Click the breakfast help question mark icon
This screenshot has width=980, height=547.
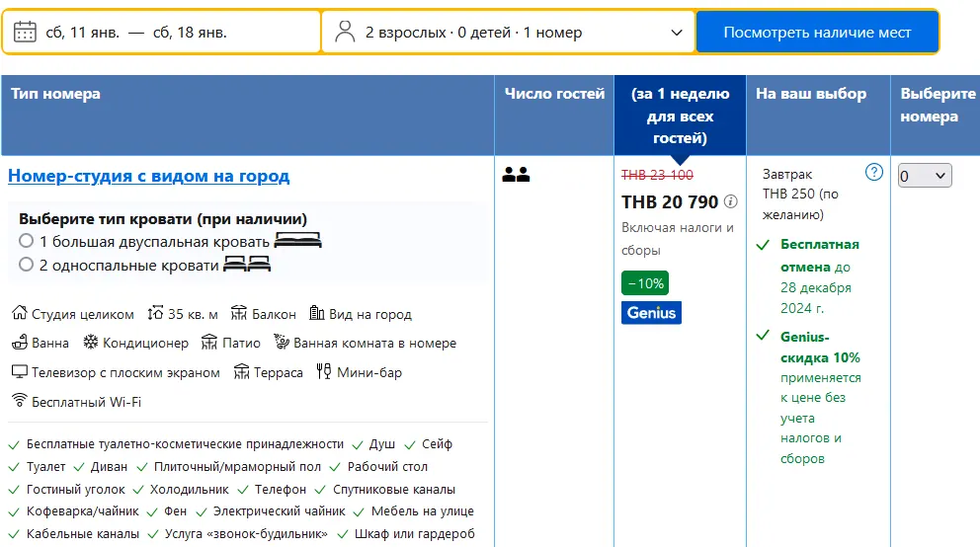873,172
